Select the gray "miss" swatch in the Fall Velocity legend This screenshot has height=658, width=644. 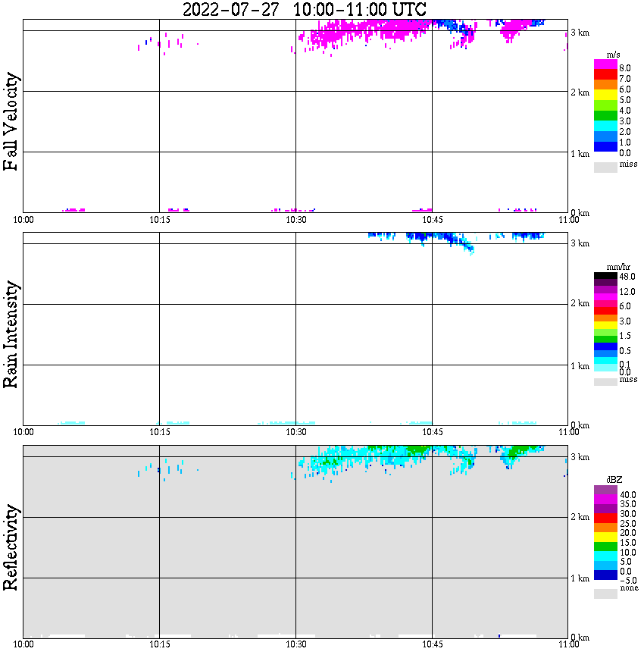tap(605, 167)
